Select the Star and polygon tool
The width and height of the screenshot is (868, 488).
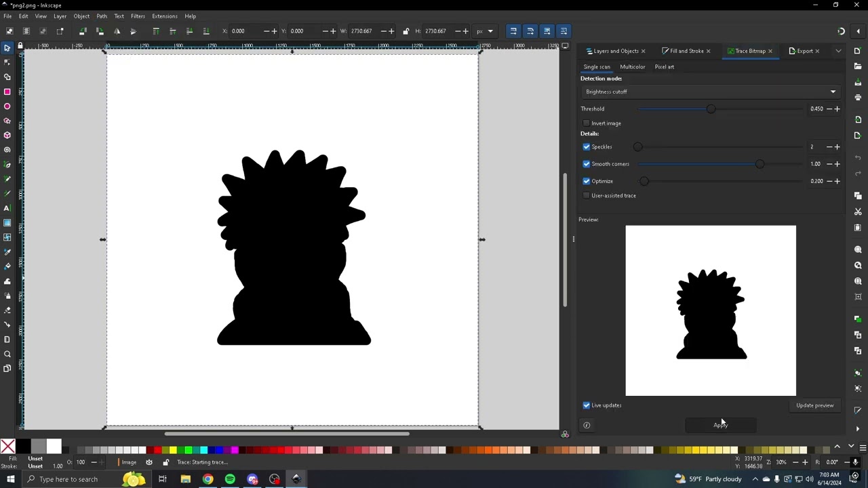click(x=7, y=121)
